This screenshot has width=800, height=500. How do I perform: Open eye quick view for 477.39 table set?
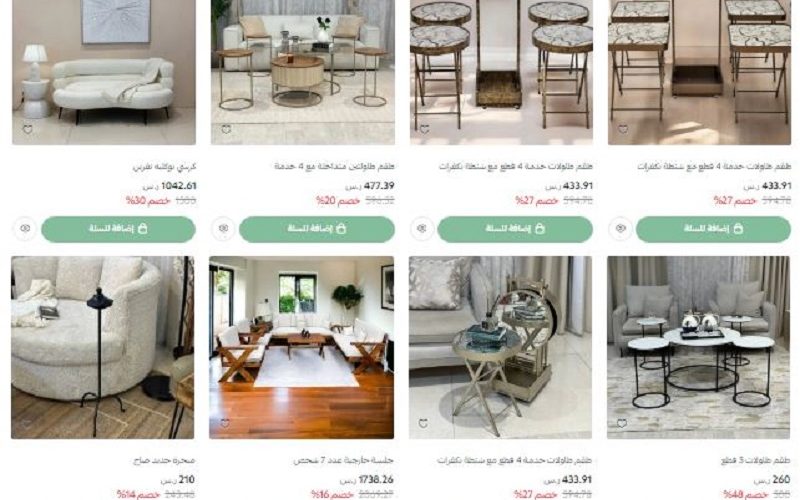[223, 229]
